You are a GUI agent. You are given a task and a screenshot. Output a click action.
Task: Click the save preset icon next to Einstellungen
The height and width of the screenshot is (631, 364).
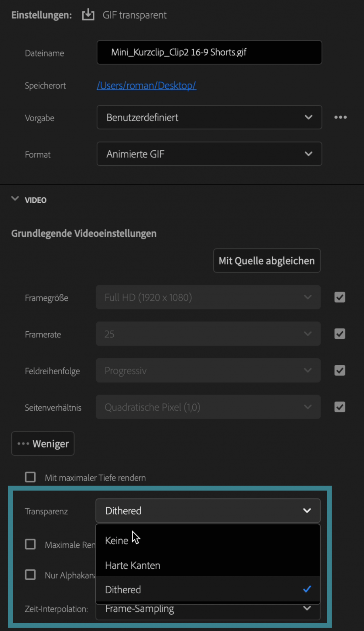click(88, 15)
